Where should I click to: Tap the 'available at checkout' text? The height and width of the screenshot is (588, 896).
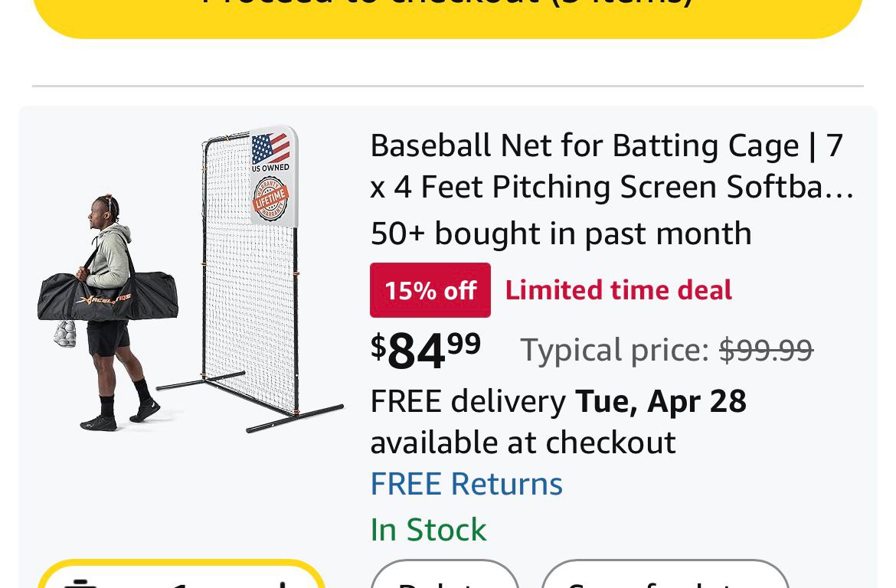[523, 443]
